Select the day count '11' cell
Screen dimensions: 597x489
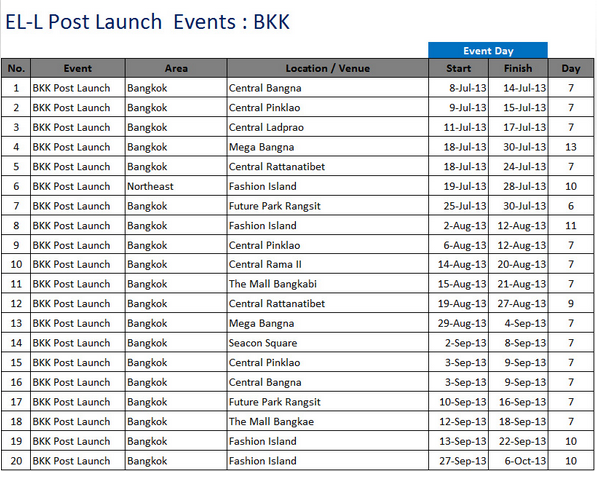(x=570, y=225)
